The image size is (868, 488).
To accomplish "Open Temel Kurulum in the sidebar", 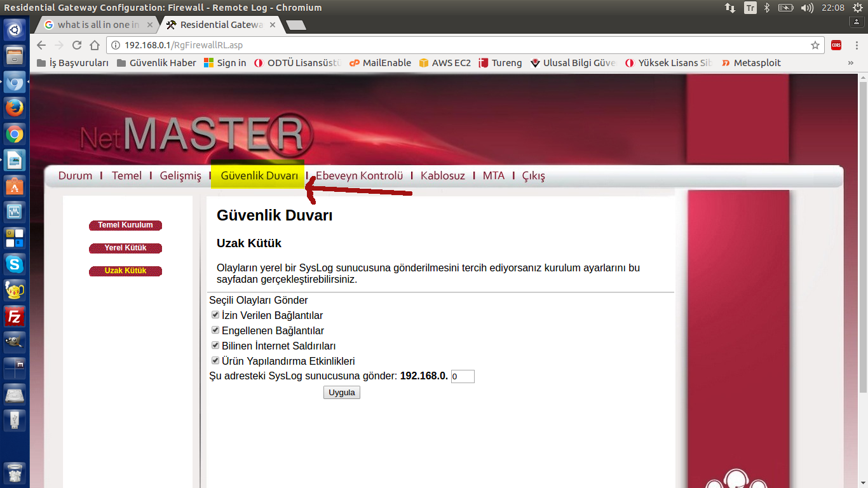I will pyautogui.click(x=125, y=225).
